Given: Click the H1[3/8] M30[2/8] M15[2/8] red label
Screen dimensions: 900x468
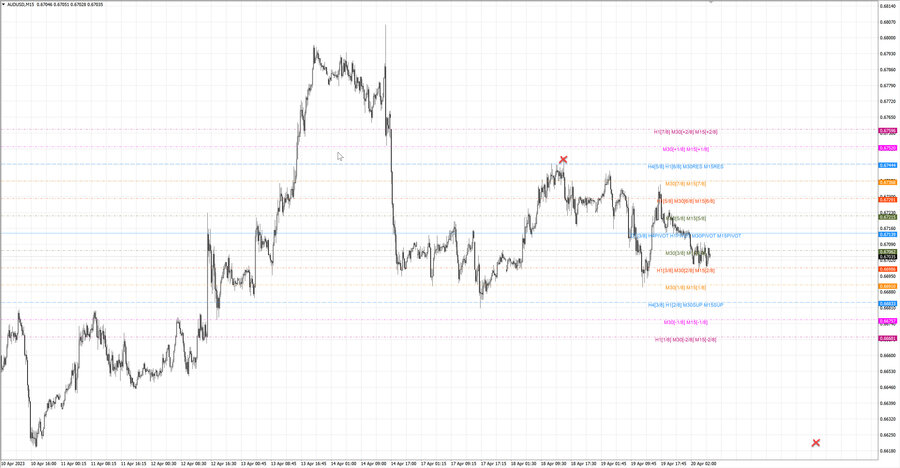Looking at the screenshot, I should pyautogui.click(x=685, y=270).
